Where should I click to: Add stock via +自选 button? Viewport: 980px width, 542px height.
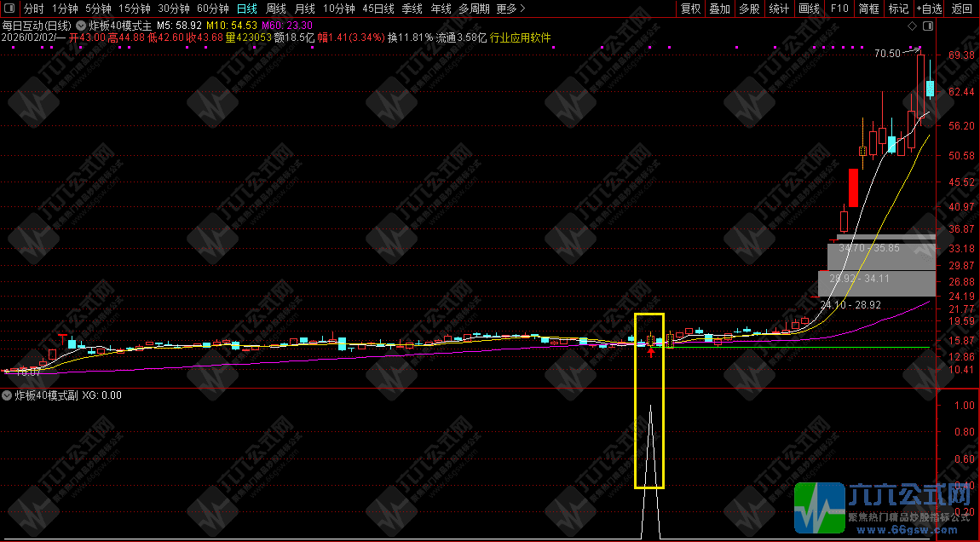point(929,9)
